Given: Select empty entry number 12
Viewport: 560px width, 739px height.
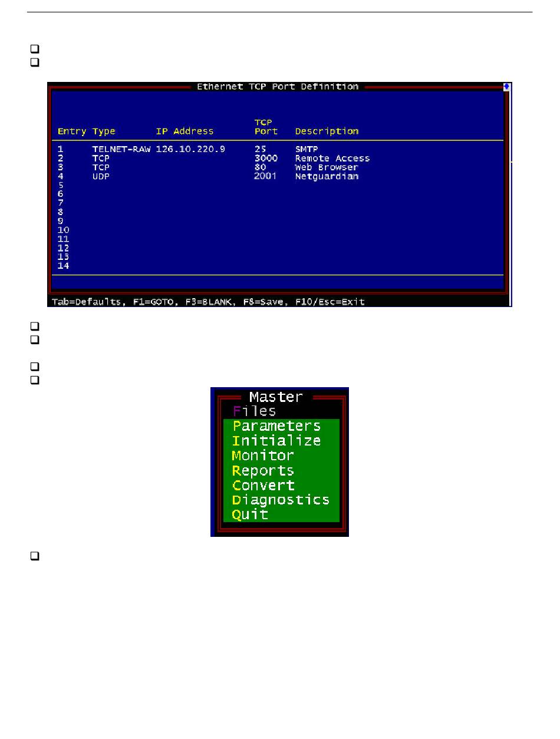Looking at the screenshot, I should click(x=64, y=248).
